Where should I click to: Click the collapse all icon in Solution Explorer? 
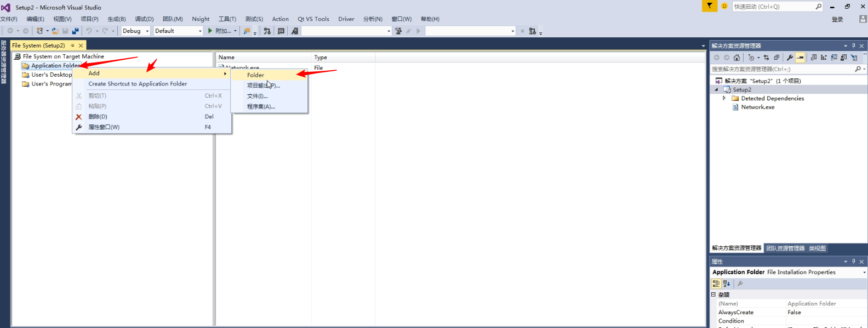click(776, 58)
